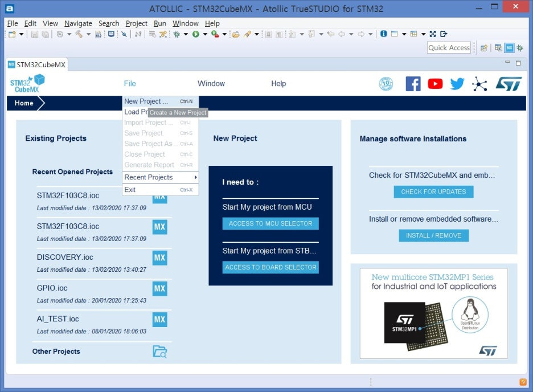The width and height of the screenshot is (533, 392).
Task: Click CHECK FOR UPDATES button
Action: [433, 192]
